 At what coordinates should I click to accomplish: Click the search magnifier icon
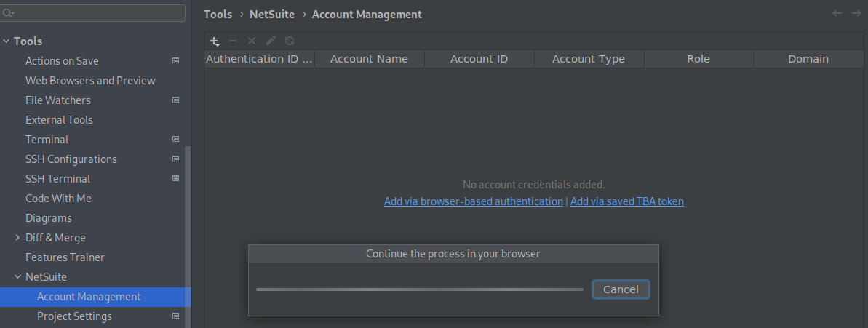pyautogui.click(x=8, y=12)
